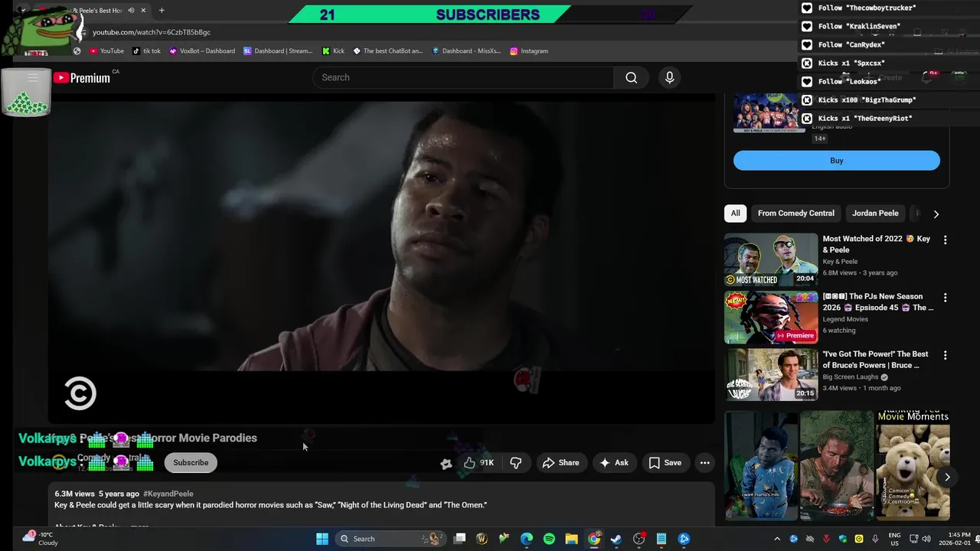The image size is (980, 551).
Task: Click the video player to pause
Action: click(x=381, y=259)
